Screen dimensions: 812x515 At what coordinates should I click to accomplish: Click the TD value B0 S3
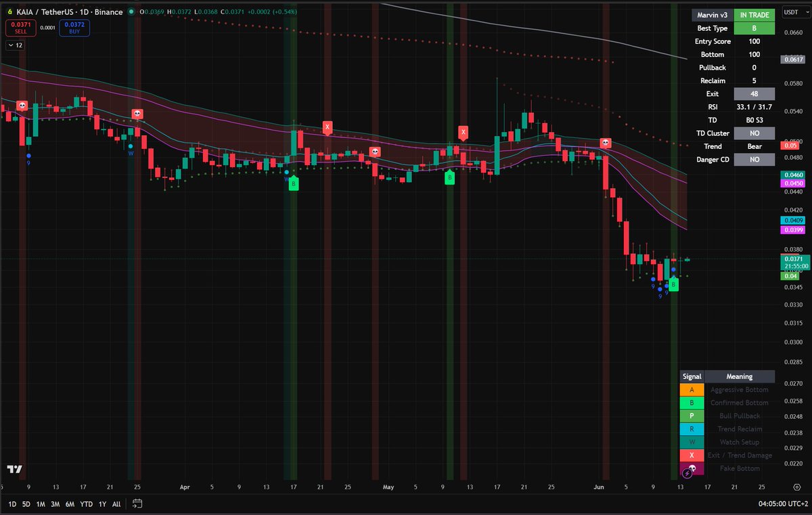754,120
